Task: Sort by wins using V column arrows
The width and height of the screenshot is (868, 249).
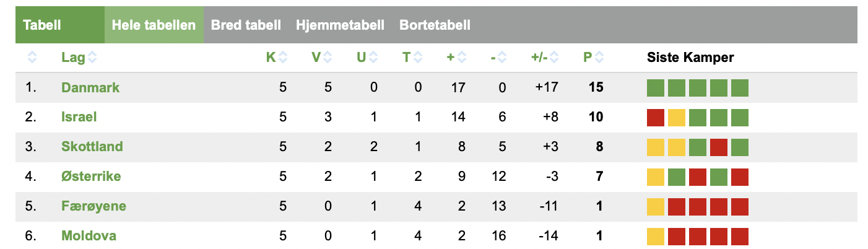Action: coord(328,58)
